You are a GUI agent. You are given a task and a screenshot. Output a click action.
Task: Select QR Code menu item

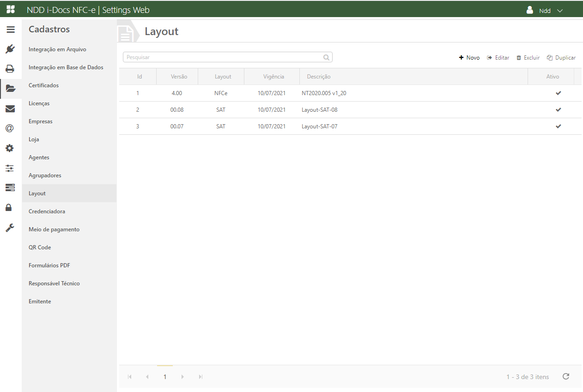click(40, 247)
